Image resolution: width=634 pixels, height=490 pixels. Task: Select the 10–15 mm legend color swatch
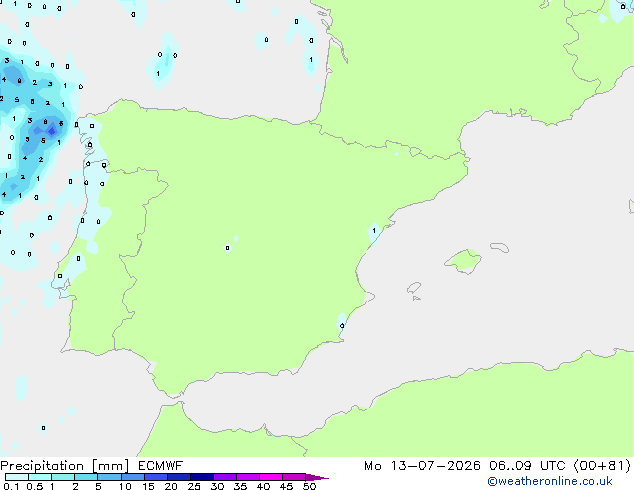132,477
